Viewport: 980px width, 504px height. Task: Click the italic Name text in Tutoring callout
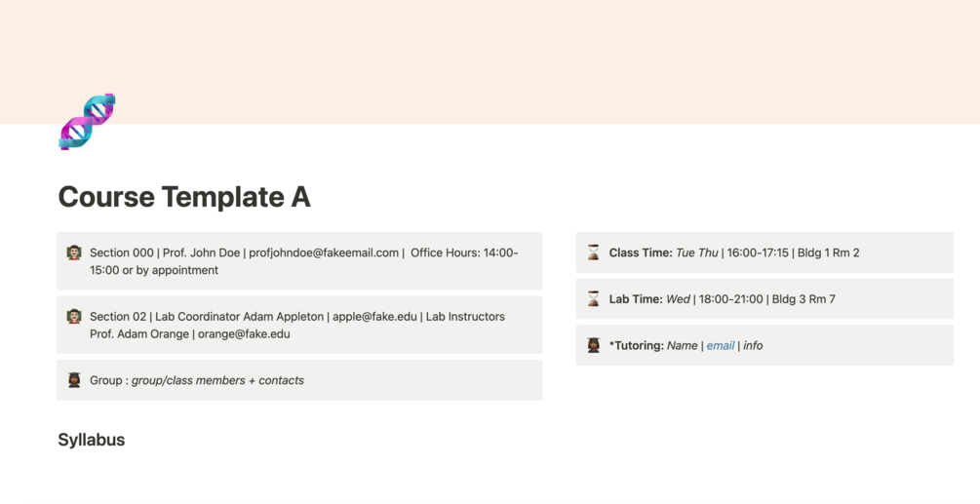pyautogui.click(x=682, y=345)
